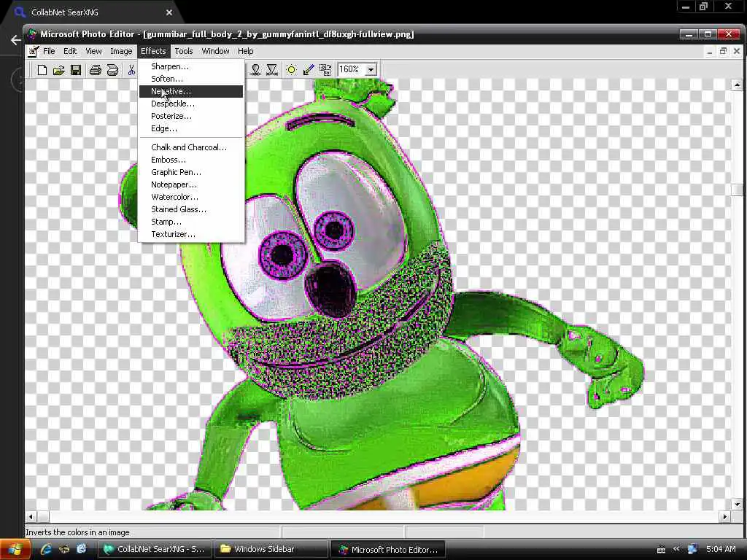Image resolution: width=747 pixels, height=560 pixels.
Task: Click the document control icon beside File
Action: (x=33, y=51)
